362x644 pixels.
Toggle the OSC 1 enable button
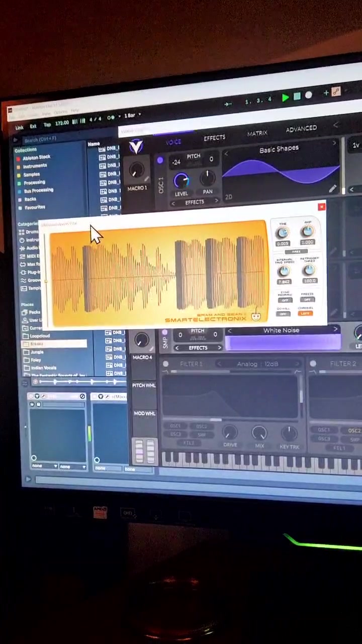160,160
